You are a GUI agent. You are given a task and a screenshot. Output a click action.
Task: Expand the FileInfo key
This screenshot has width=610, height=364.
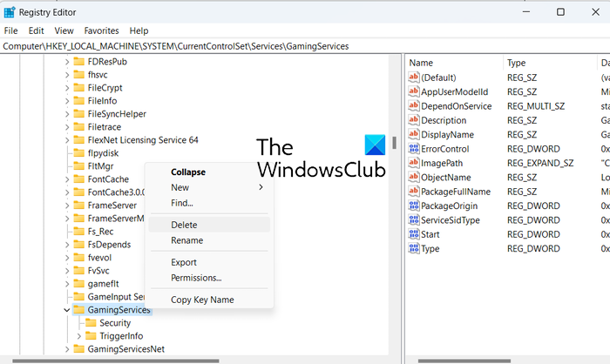[x=67, y=101]
